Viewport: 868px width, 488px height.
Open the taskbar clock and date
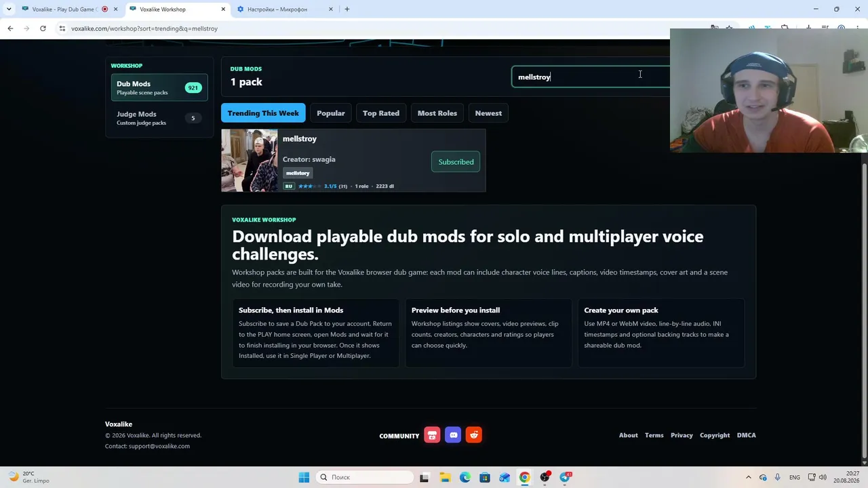coord(846,477)
